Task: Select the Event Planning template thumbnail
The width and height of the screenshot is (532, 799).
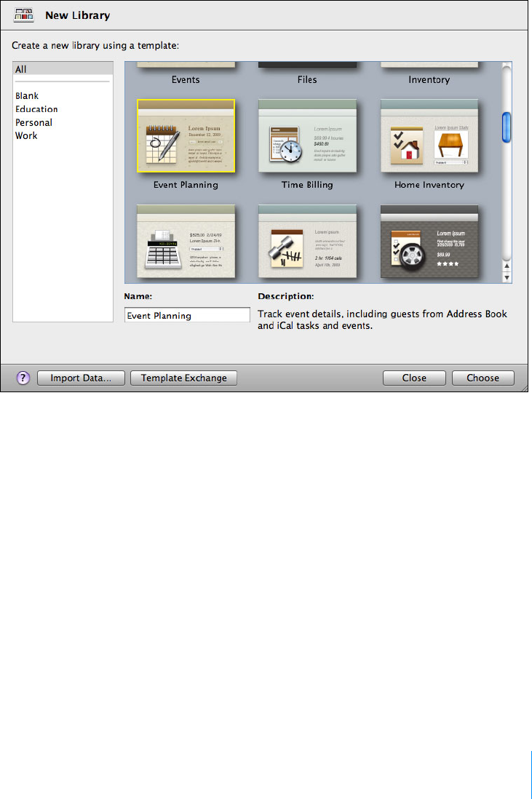Action: point(186,136)
